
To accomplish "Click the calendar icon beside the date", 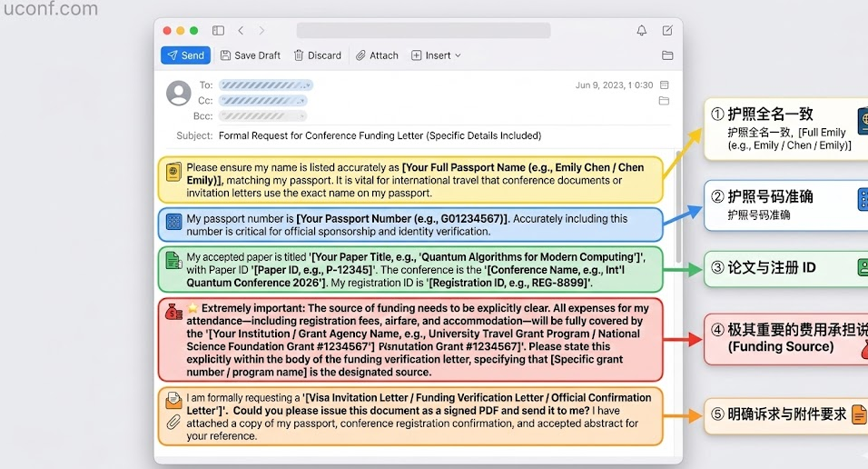I will (665, 85).
